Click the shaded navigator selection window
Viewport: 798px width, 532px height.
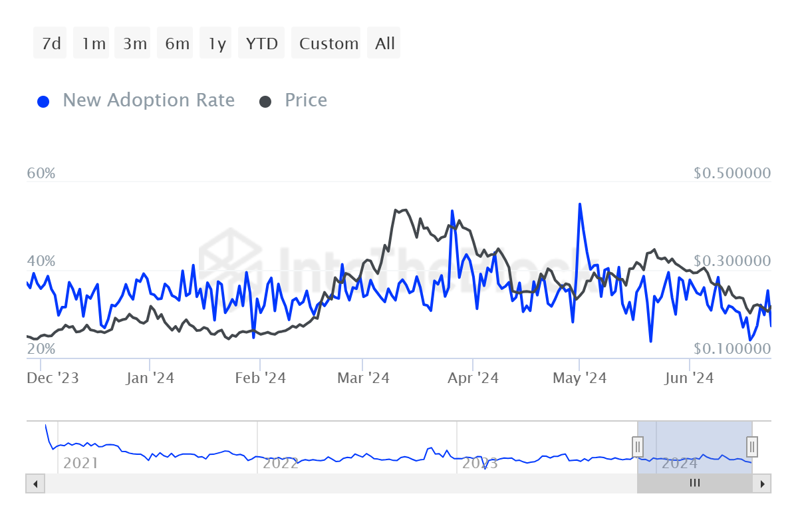(695, 447)
